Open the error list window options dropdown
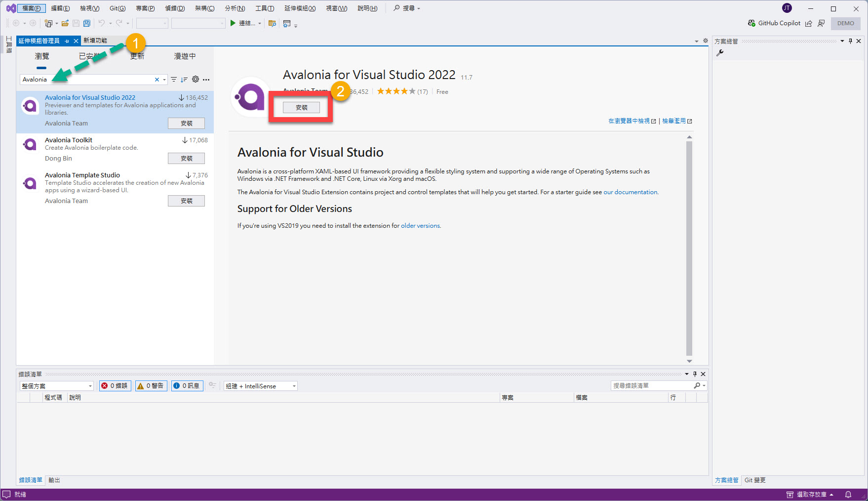 (x=687, y=374)
